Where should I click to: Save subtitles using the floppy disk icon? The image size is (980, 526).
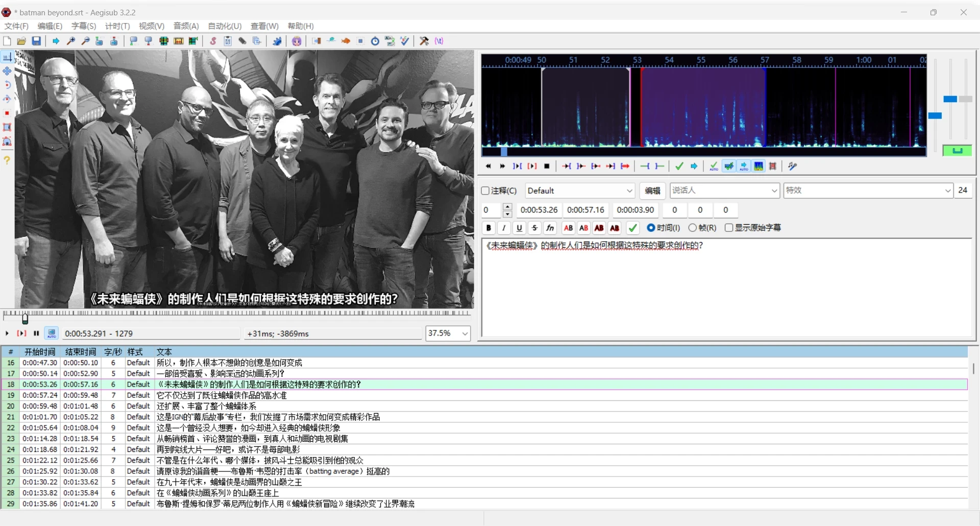[36, 41]
